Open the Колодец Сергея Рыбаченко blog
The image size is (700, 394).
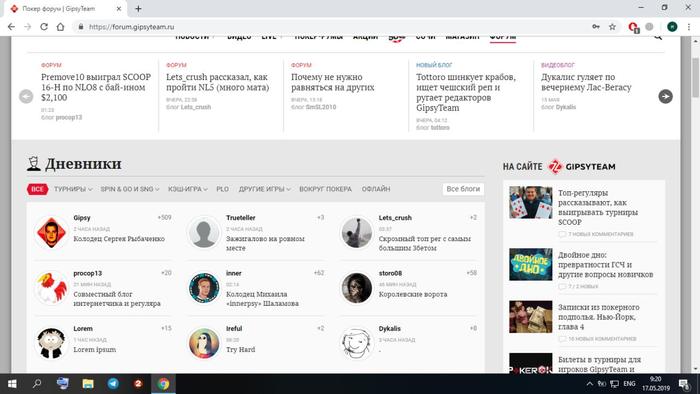[x=119, y=239]
